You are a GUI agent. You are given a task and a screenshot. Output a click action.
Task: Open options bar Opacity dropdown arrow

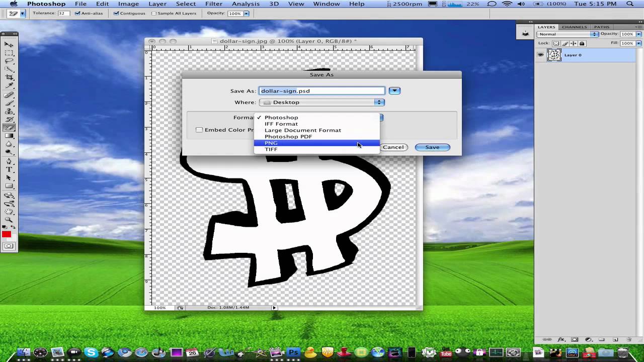pos(247,14)
